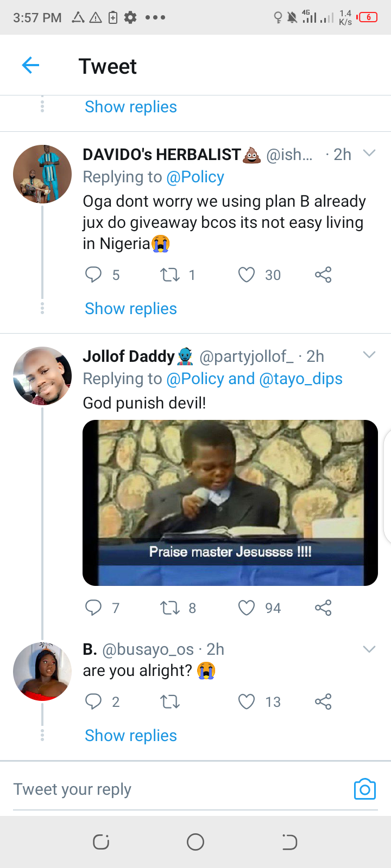This screenshot has height=868, width=391.
Task: Retweet the Jollof Daddy tweet
Action: tap(170, 608)
